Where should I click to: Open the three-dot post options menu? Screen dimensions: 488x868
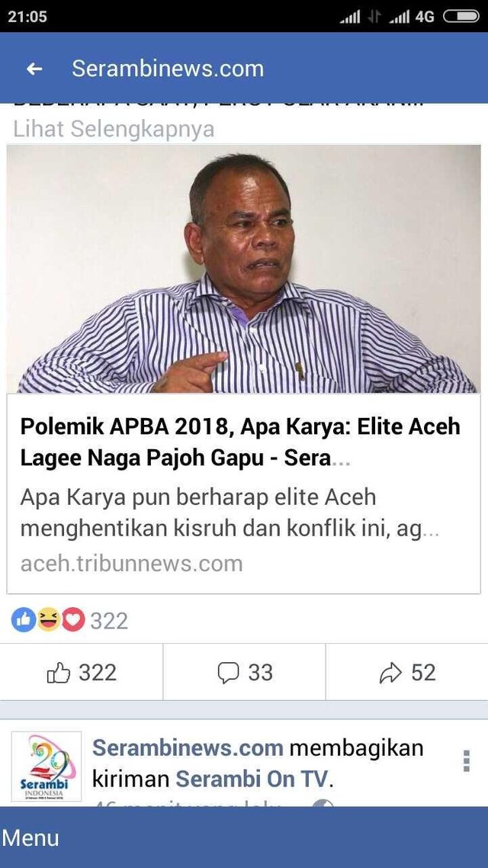(467, 760)
